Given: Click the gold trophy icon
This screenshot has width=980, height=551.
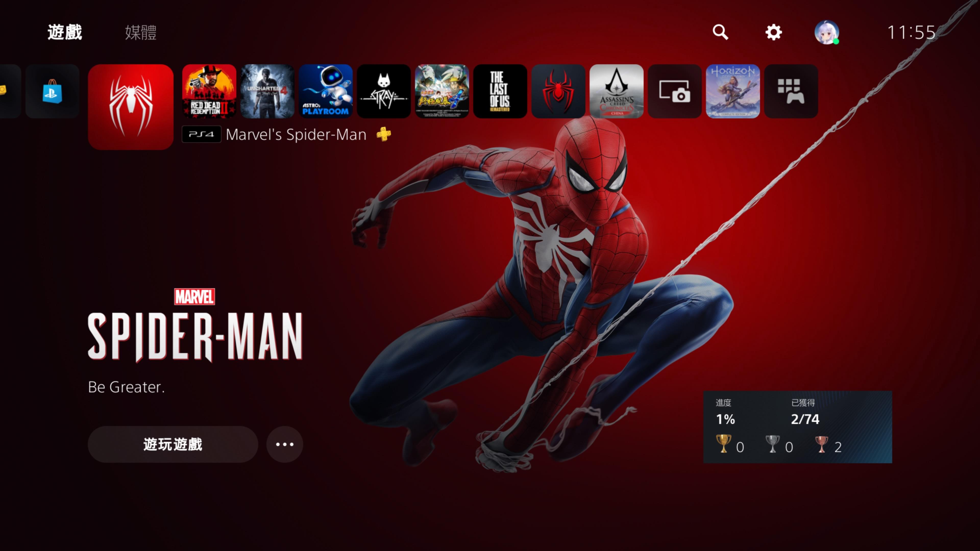Looking at the screenshot, I should coord(723,444).
